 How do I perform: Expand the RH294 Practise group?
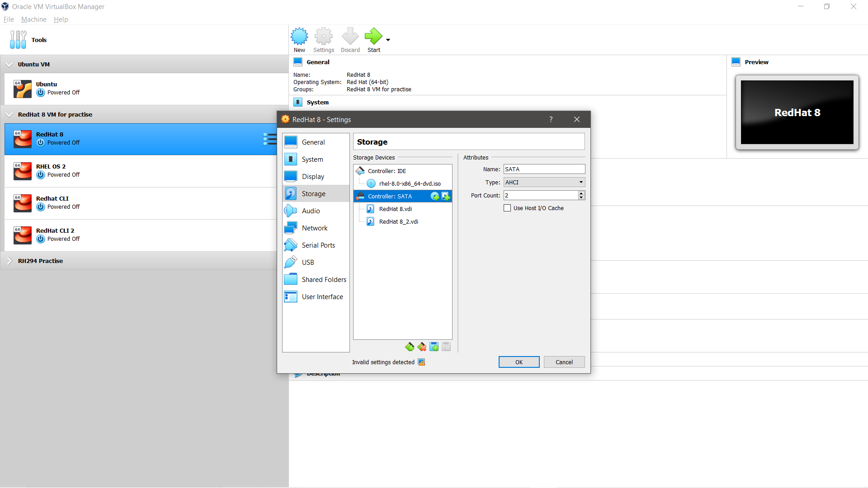[x=9, y=261]
